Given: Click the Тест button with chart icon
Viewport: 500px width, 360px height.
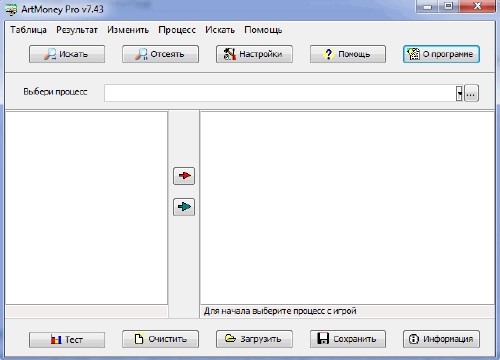Looking at the screenshot, I should pos(67,339).
